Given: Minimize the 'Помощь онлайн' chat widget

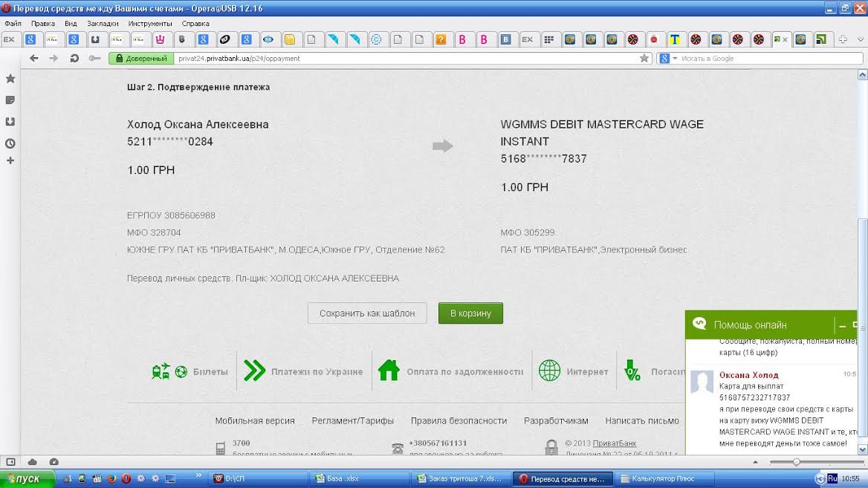Looking at the screenshot, I should (x=843, y=326).
